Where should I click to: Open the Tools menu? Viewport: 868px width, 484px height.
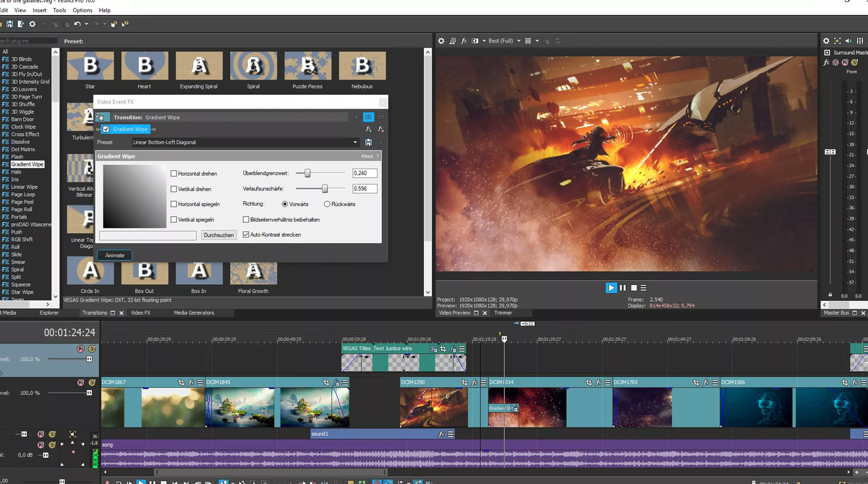(x=59, y=10)
